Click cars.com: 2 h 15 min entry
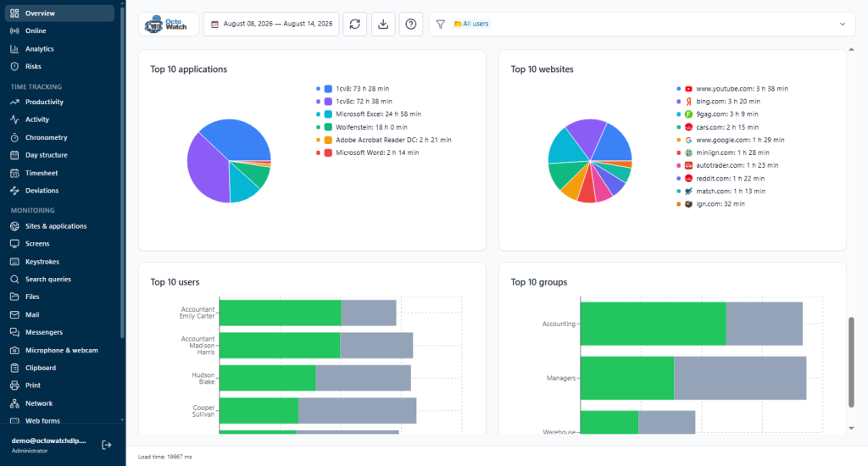 (x=717, y=127)
